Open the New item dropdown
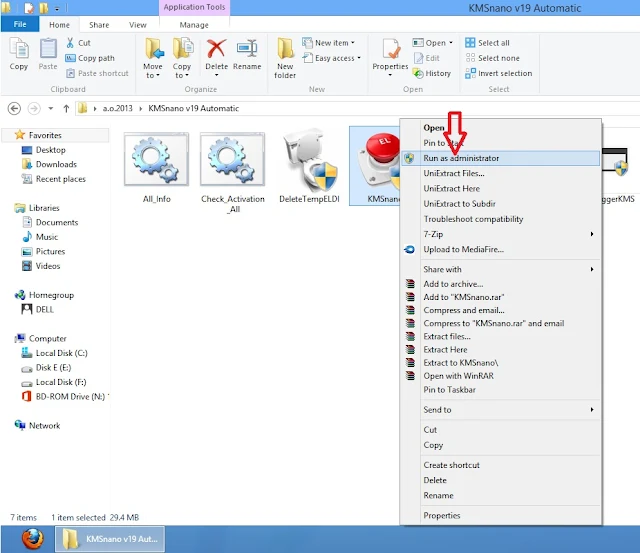The width and height of the screenshot is (640, 553). point(329,42)
